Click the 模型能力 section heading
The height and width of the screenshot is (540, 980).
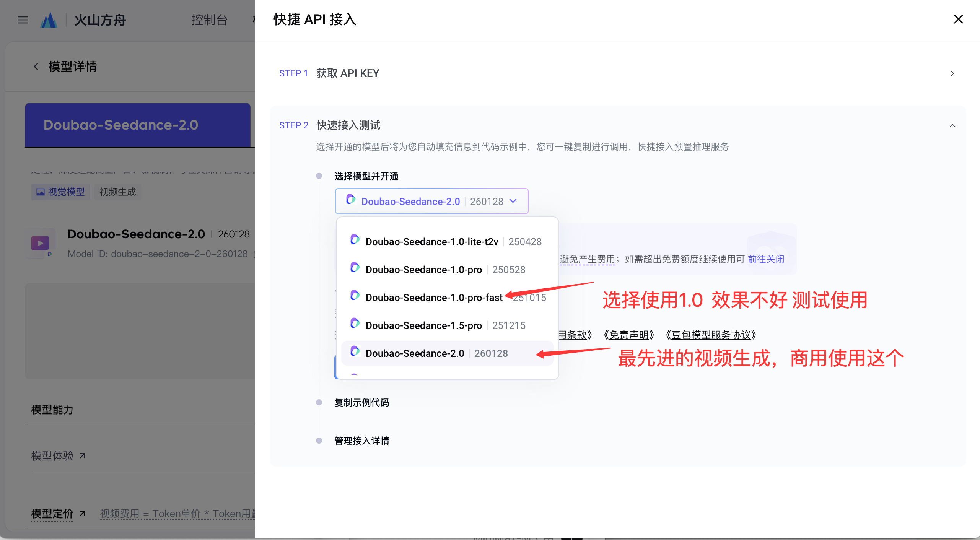52,410
